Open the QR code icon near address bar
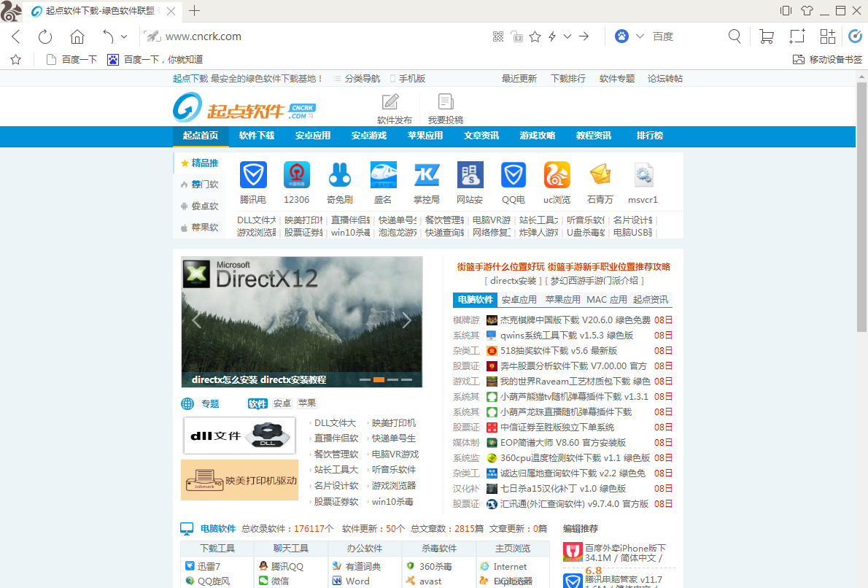The width and height of the screenshot is (868, 588). (498, 36)
